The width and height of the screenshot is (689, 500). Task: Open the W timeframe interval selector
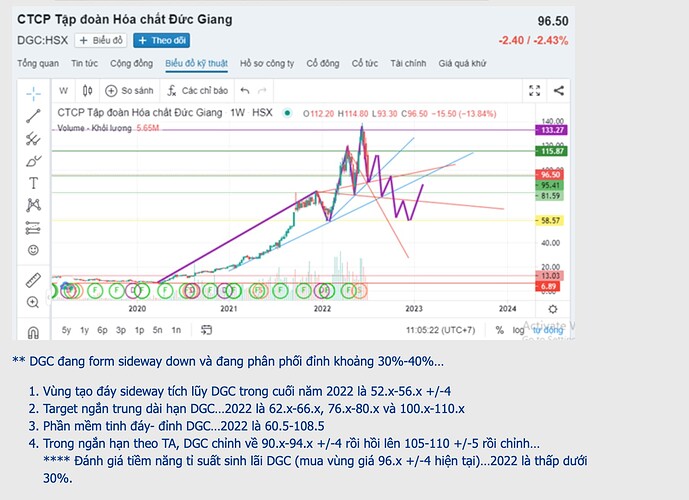(x=64, y=91)
